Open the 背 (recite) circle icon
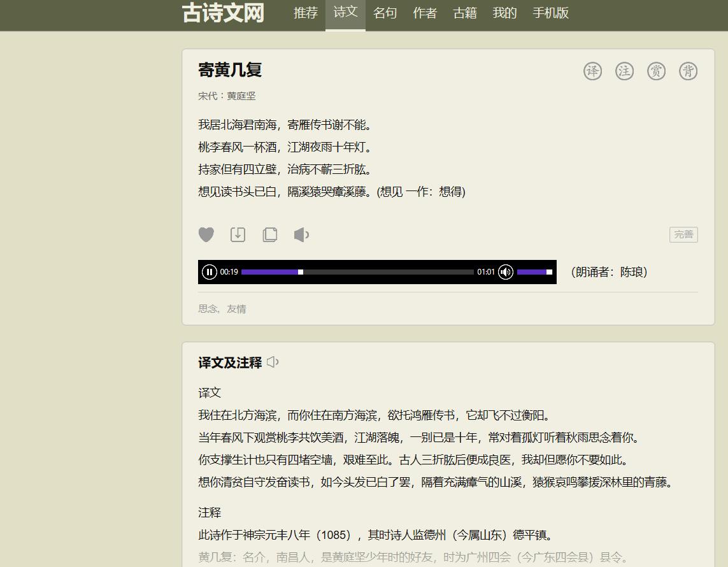This screenshot has height=567, width=728. pos(688,71)
